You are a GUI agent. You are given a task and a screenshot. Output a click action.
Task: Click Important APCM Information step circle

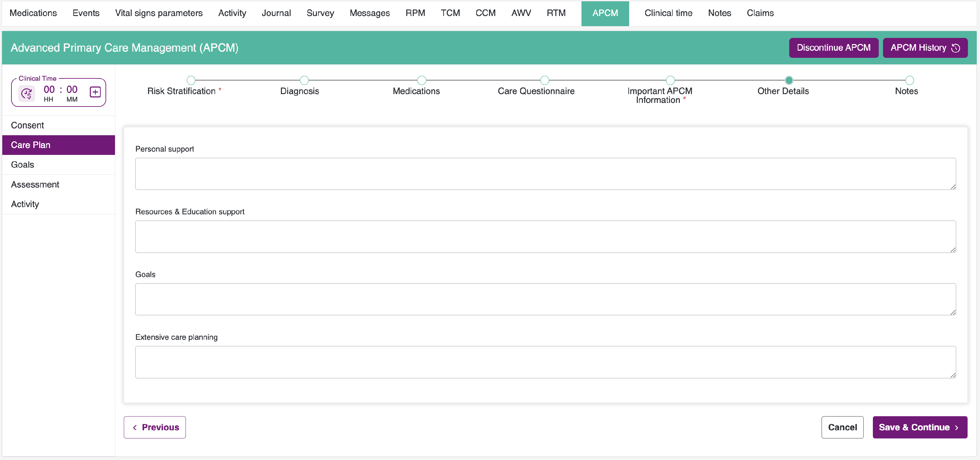point(670,80)
